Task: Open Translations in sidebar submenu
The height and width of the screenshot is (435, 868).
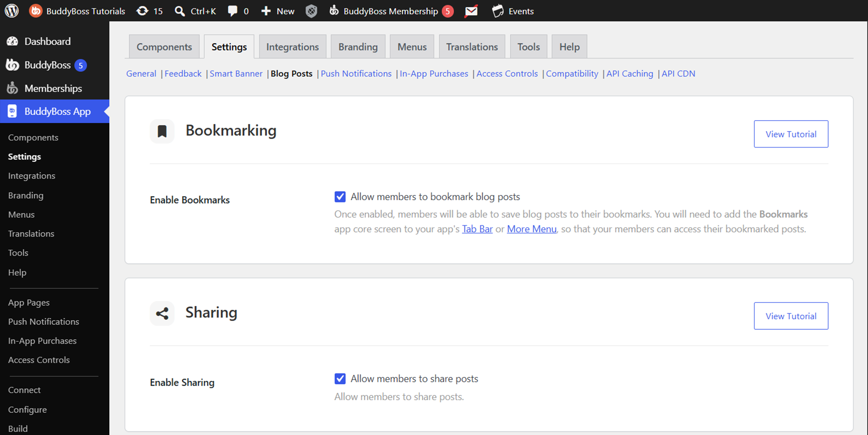Action: coord(31,233)
